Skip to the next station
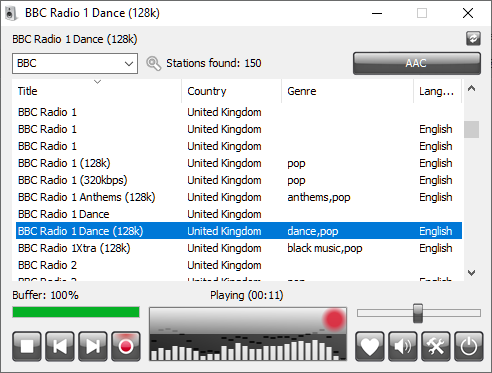The height and width of the screenshot is (373, 492). pyautogui.click(x=93, y=346)
